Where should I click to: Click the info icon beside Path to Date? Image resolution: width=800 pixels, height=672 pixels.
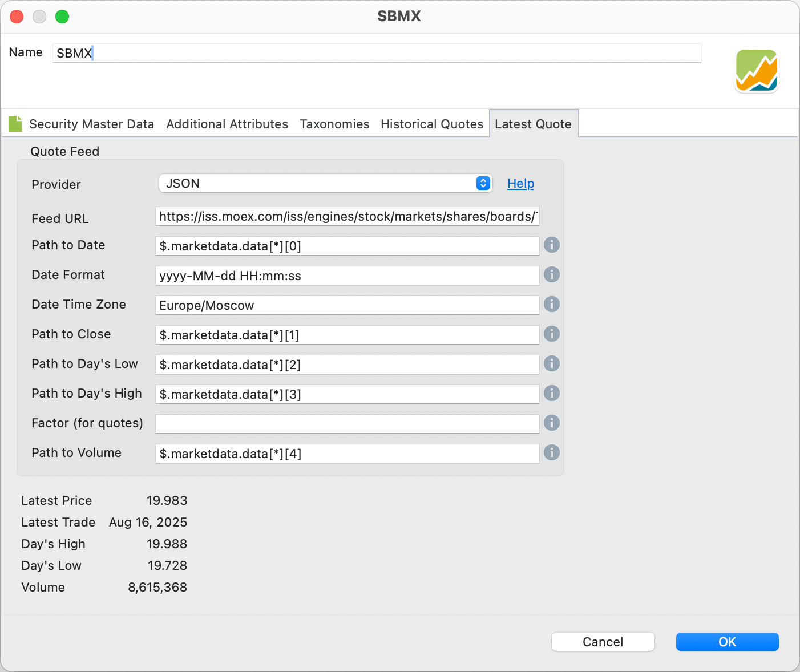click(x=552, y=245)
